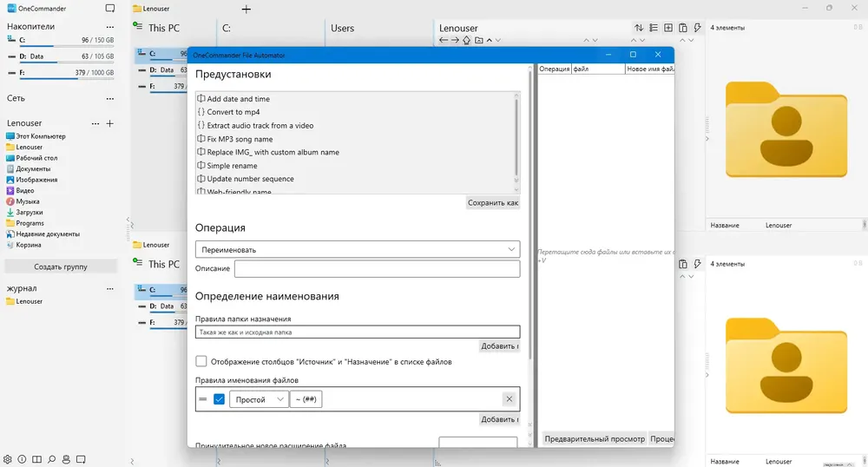Image resolution: width=868 pixels, height=467 pixels.
Task: Go up with home arrow under Lenouser
Action: (x=467, y=40)
